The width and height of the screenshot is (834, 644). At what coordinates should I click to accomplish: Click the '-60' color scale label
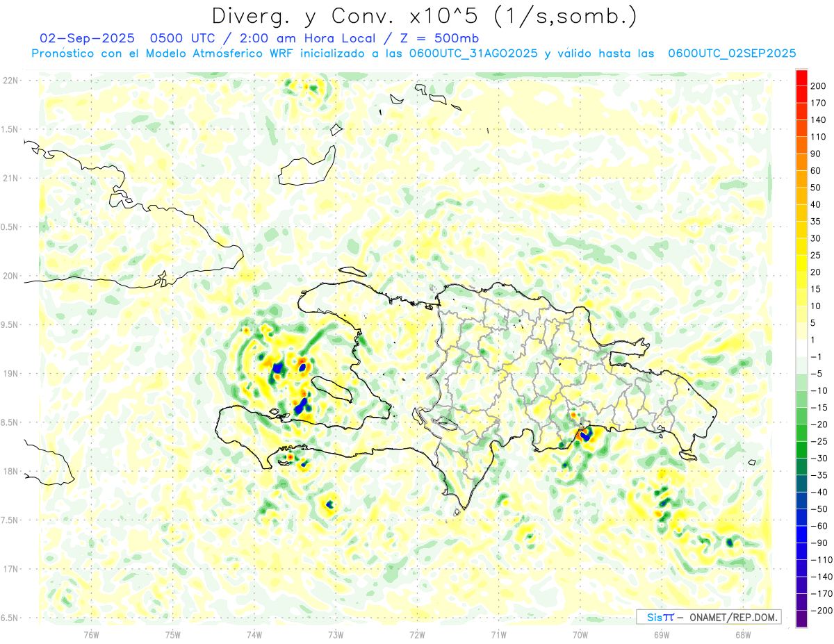[818, 526]
